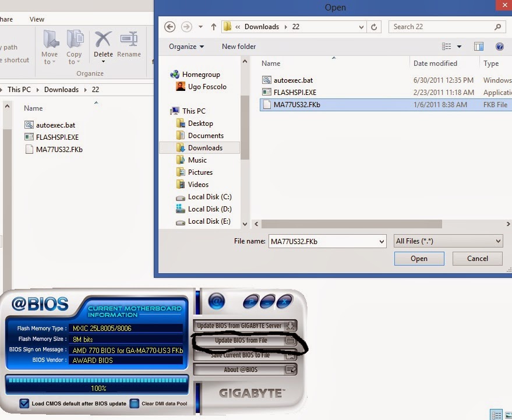The width and height of the screenshot is (512, 420).
Task: Click Downloads in Explorer breadcrumb path
Action: (61, 90)
